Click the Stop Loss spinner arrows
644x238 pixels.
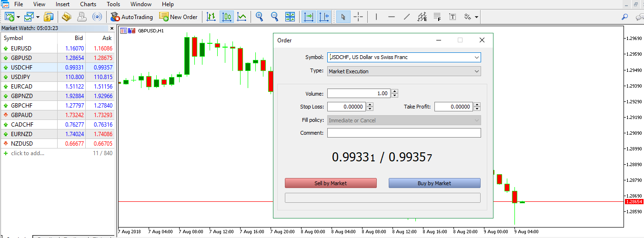[x=370, y=107]
